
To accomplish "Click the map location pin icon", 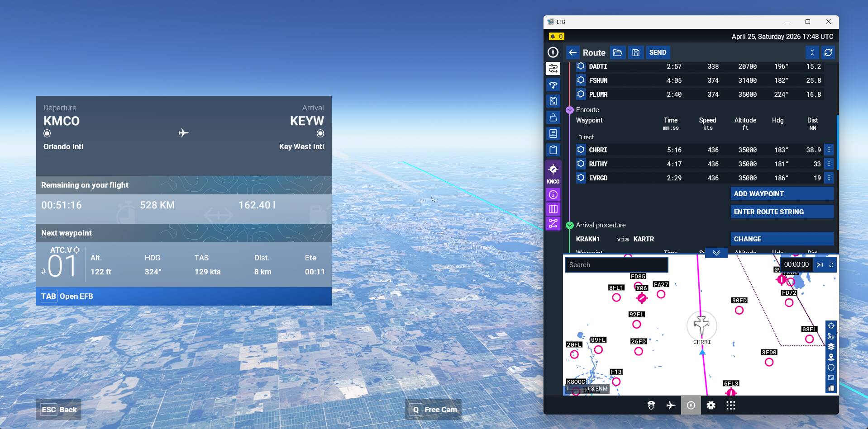I will click(x=831, y=357).
